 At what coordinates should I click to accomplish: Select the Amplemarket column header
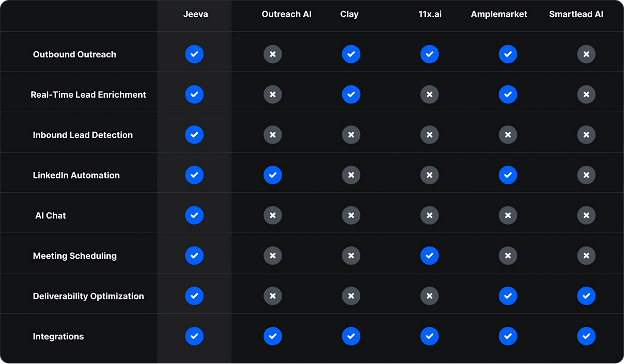point(499,14)
